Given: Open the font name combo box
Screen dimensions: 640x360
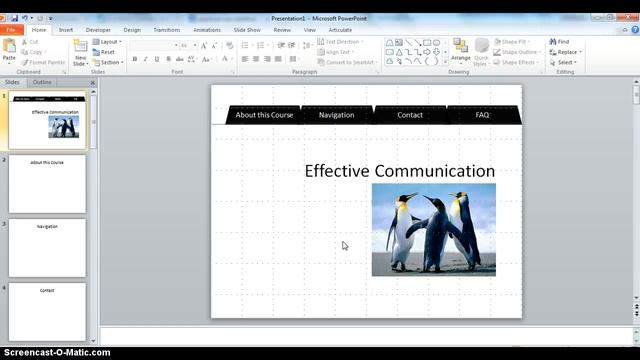Looking at the screenshot, I should pos(154,45).
